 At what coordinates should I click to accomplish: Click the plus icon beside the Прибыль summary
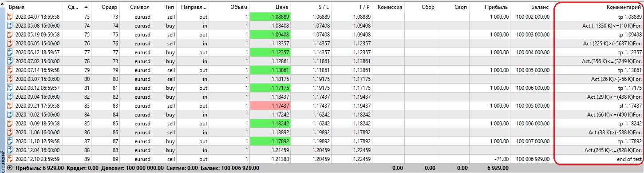point(10,168)
